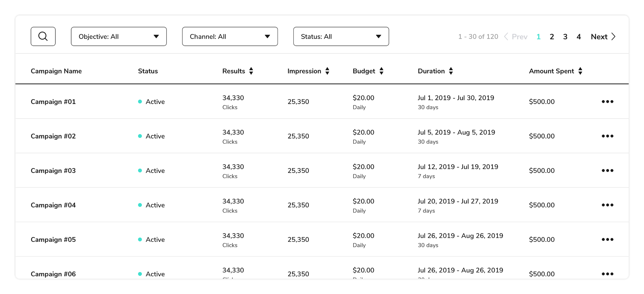
Task: Sort by Duration column arrows
Action: [x=451, y=71]
